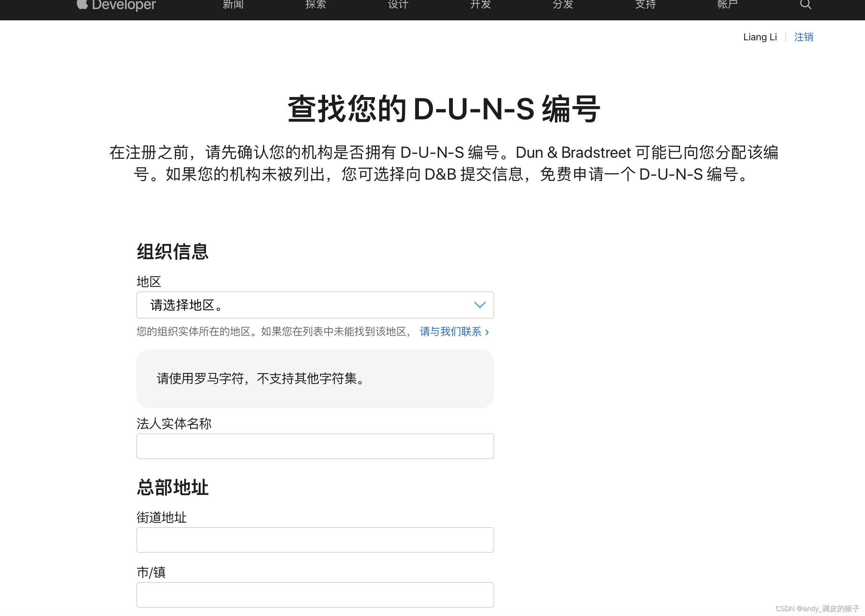Open the Apple Developer logo home link
This screenshot has height=616, width=865.
coord(116,5)
